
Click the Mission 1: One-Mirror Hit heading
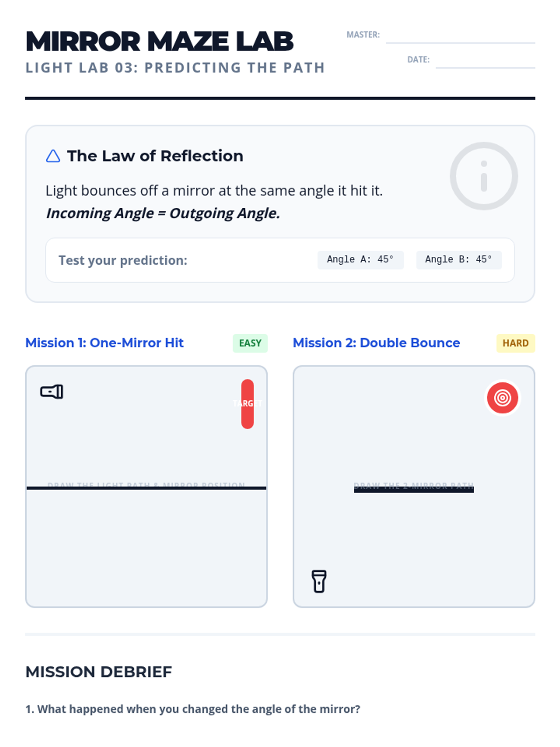[x=105, y=343]
